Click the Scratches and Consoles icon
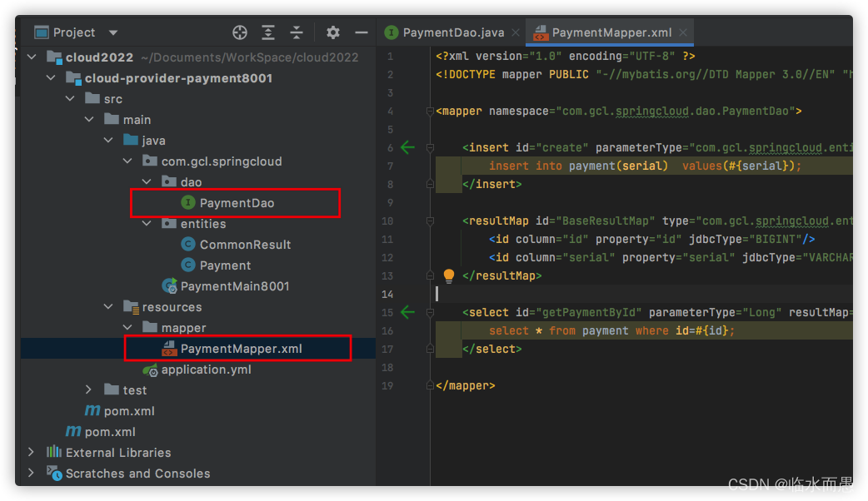 pyautogui.click(x=54, y=474)
